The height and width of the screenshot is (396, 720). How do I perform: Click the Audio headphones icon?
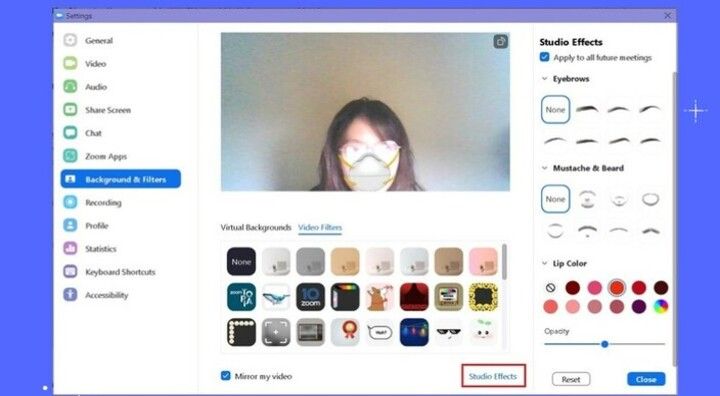[x=70, y=86]
